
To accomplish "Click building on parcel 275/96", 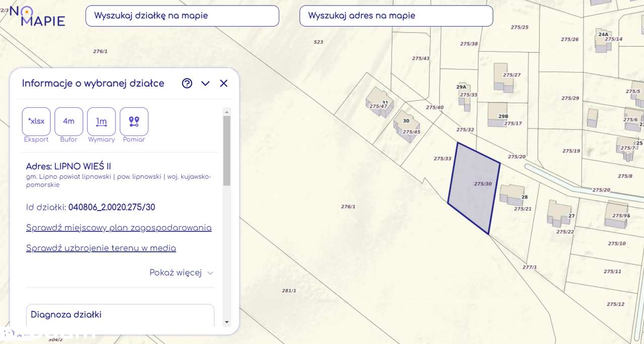I will (617, 215).
